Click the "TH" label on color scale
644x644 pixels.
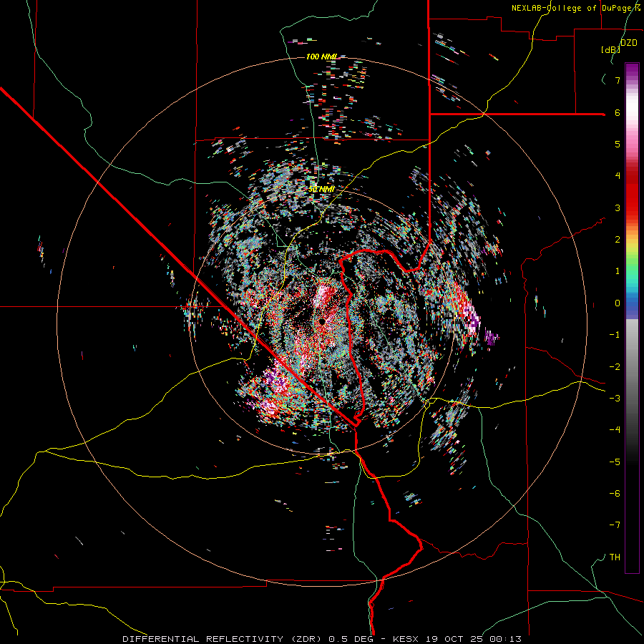point(615,557)
